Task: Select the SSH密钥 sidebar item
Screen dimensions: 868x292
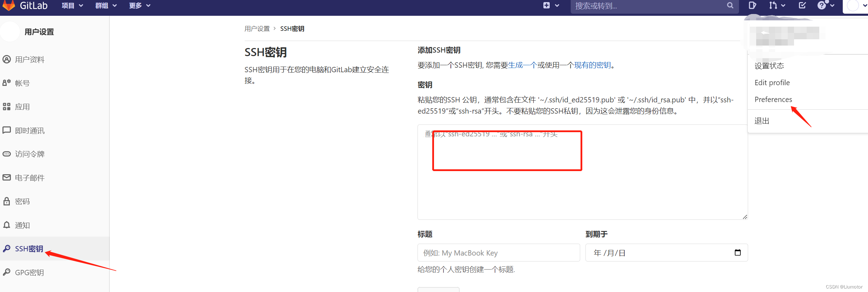Action: tap(55, 249)
